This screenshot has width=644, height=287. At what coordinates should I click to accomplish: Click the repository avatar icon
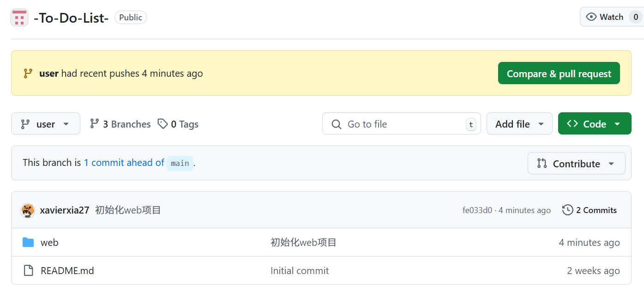(19, 18)
